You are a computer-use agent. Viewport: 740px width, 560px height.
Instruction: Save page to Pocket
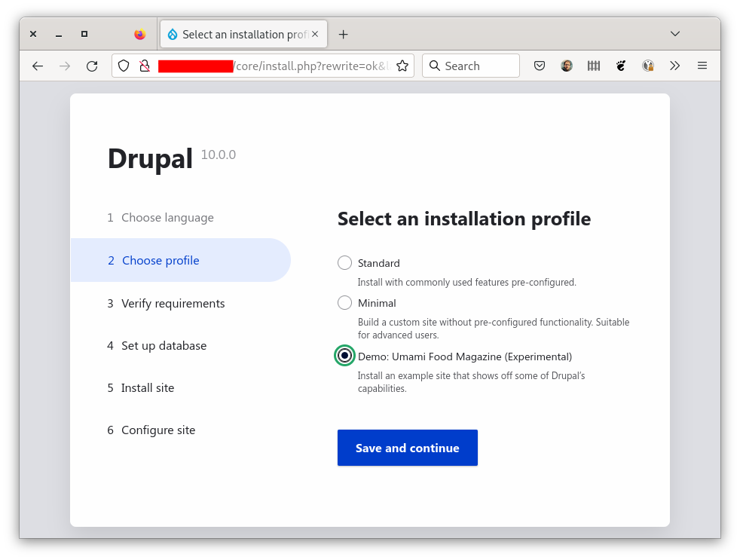[x=540, y=66]
